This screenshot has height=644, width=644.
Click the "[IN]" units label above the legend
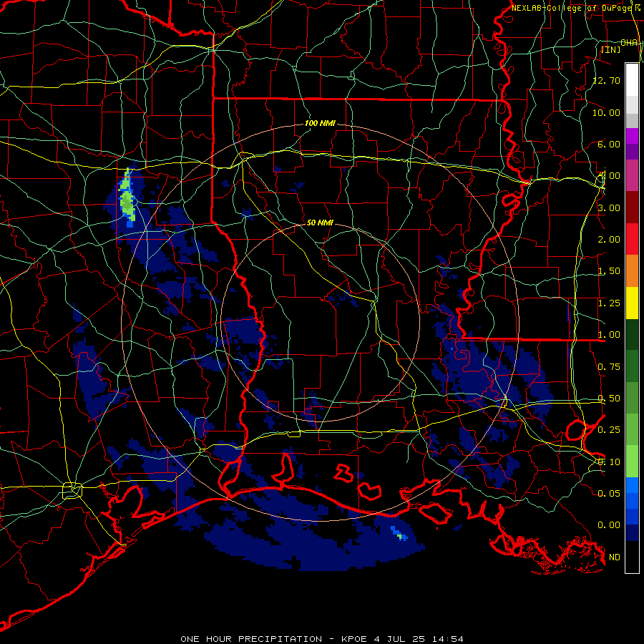tap(611, 49)
